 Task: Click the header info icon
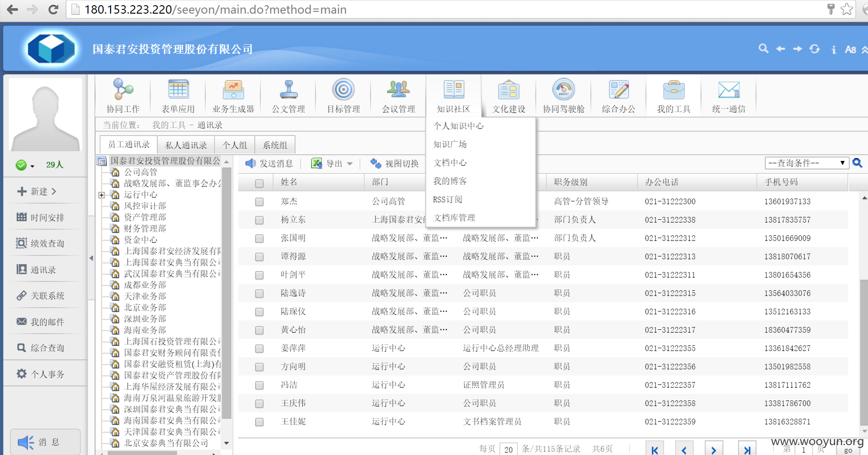point(834,49)
